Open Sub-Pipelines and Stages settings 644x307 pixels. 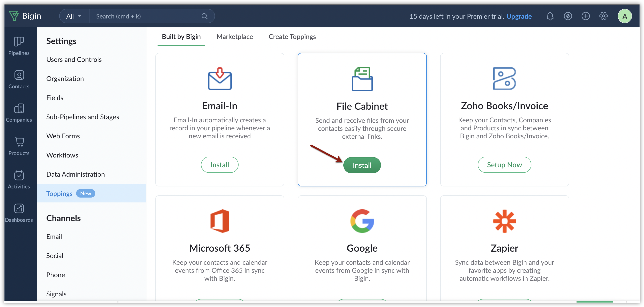(83, 117)
